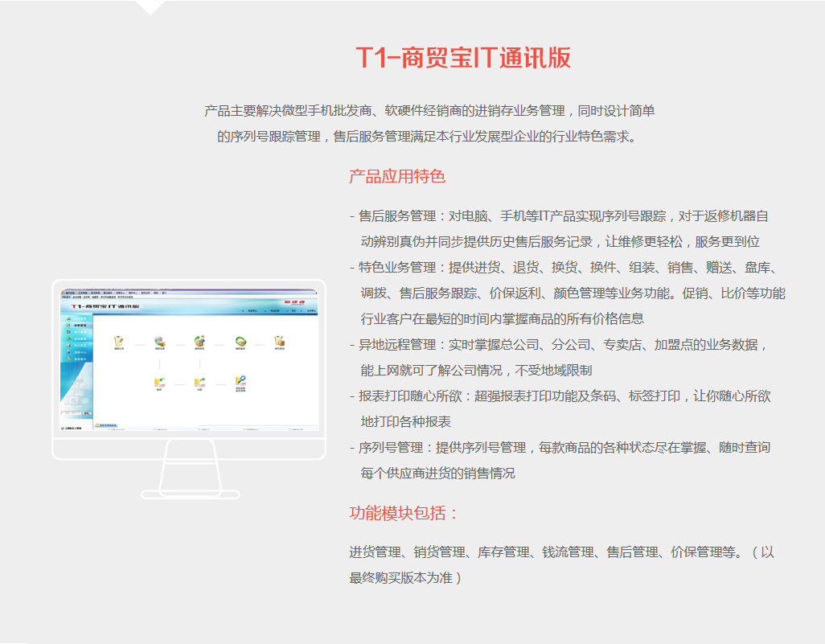Expand the leftmost dropdown in the app banner

252,310
